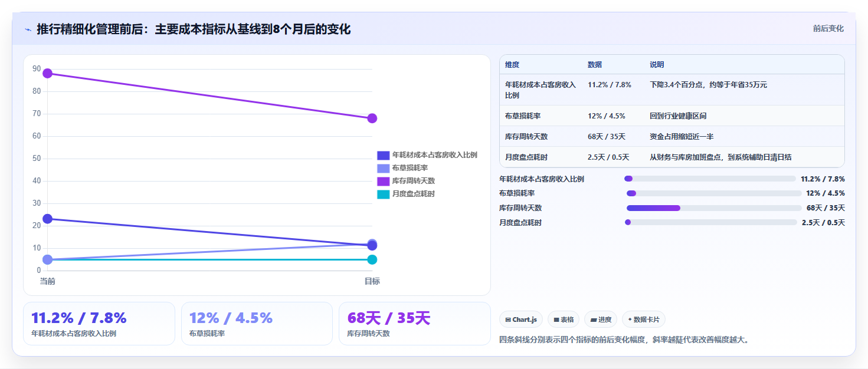Click the 目标 x-axis label
The height and width of the screenshot is (369, 868).
(x=372, y=281)
